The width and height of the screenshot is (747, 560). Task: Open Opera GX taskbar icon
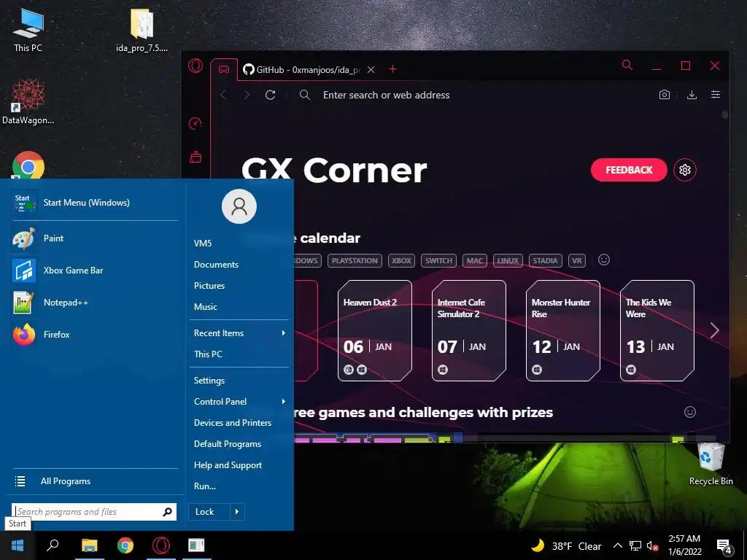click(161, 545)
